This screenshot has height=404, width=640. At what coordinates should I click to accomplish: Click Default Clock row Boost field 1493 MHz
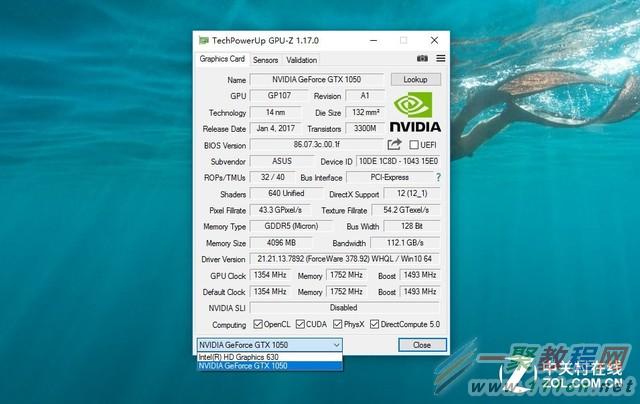point(420,292)
